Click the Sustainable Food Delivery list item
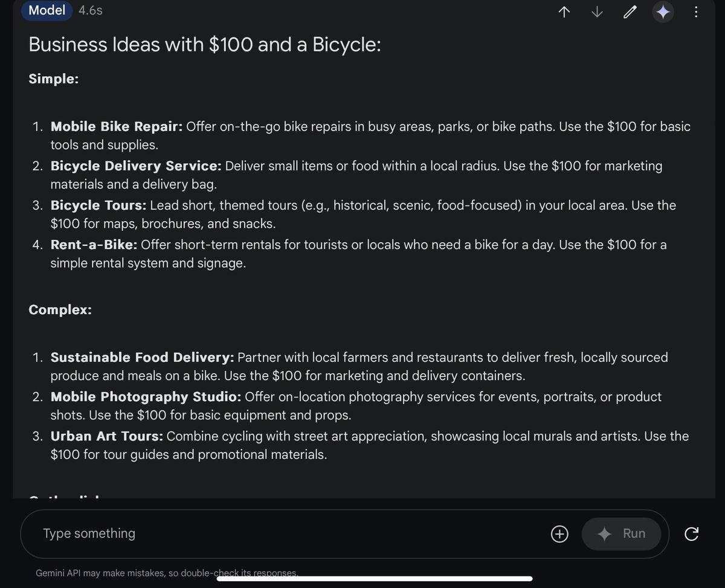 (142, 357)
